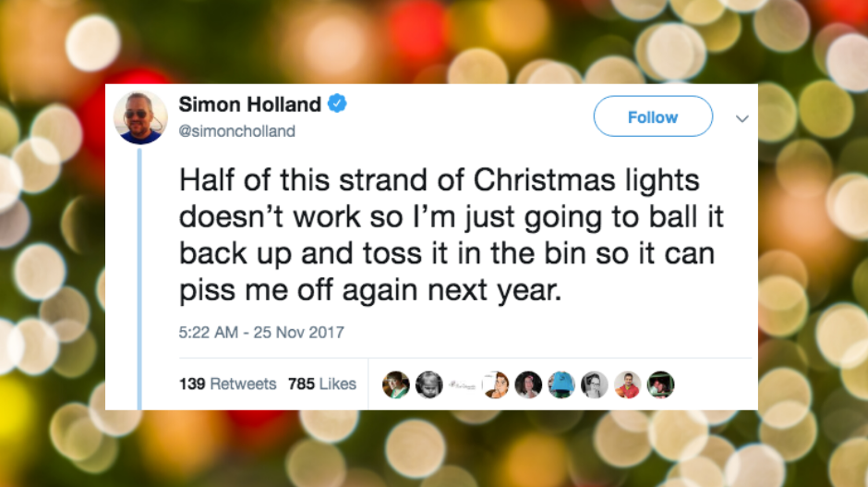Click the blue vertical thread line
The height and width of the screenshot is (487, 868).
point(140,278)
